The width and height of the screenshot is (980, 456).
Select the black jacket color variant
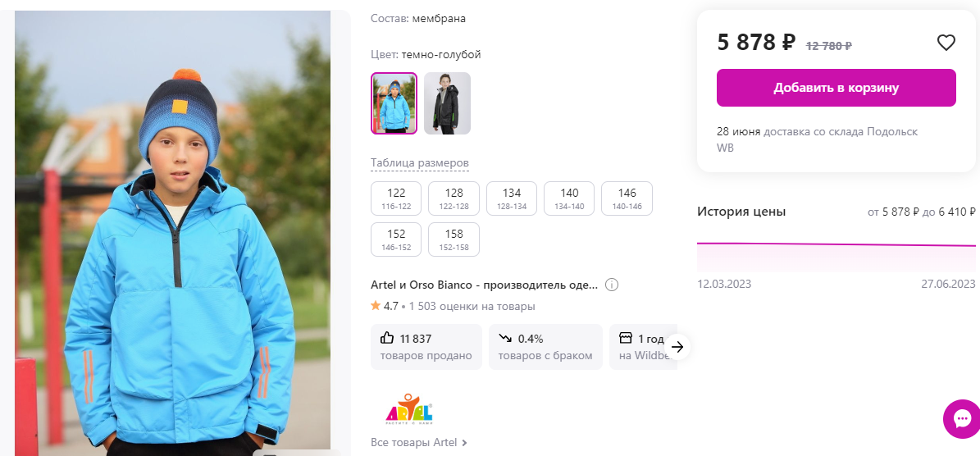tap(447, 103)
